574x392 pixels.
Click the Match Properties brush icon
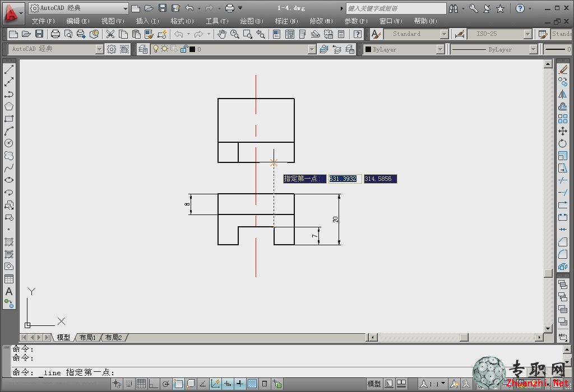[149, 34]
